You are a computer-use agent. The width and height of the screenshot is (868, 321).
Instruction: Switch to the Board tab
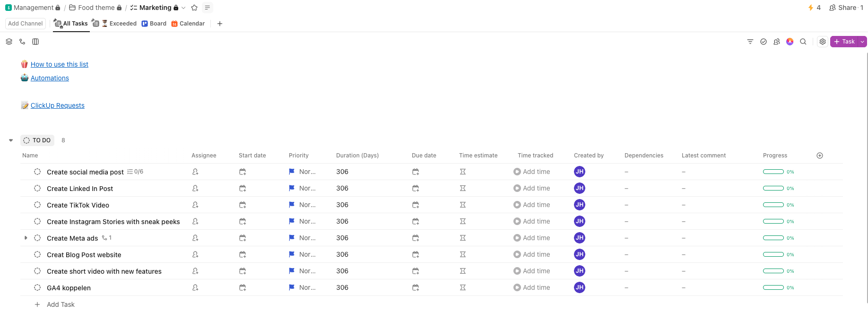click(154, 24)
